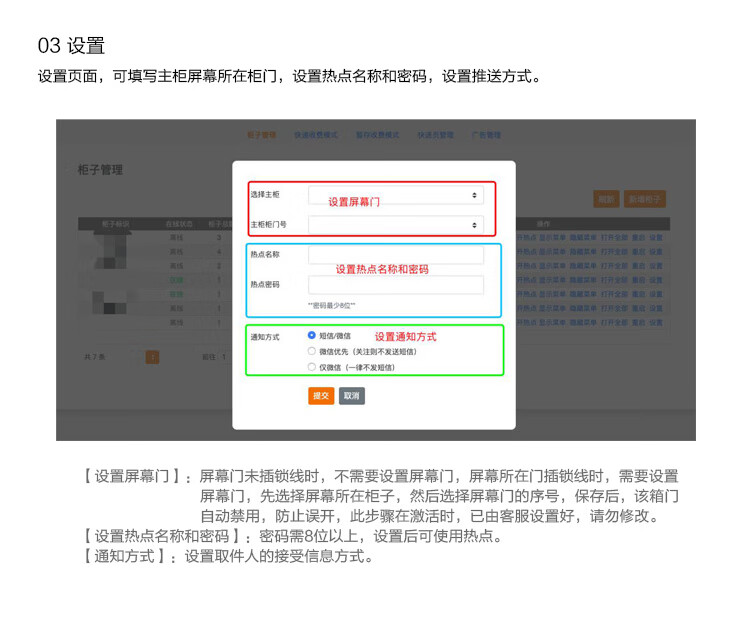Click 打开全部 link in the first table row
Image resolution: width=750 pixels, height=639 pixels.
click(x=612, y=238)
